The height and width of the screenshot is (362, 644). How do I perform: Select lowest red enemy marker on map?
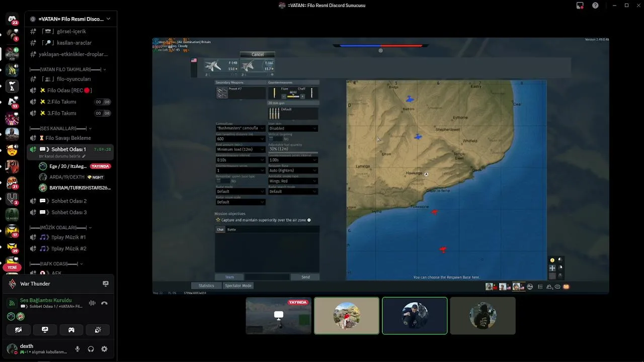tap(443, 249)
